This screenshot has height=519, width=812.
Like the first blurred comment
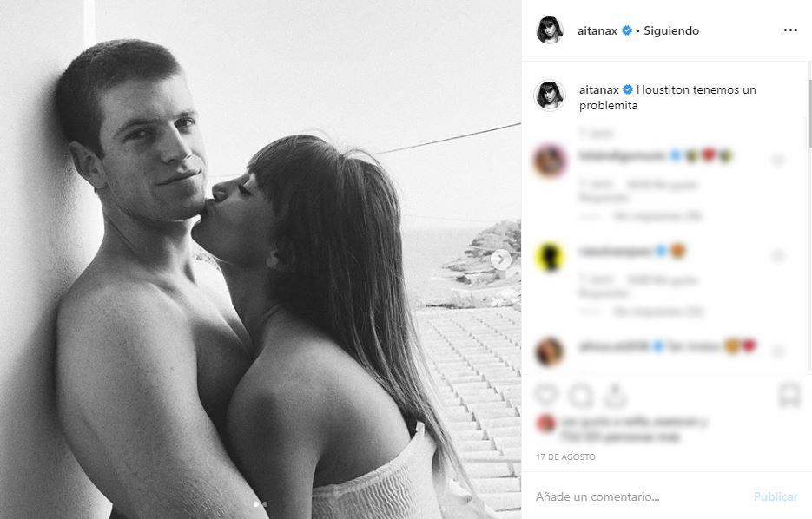777,160
